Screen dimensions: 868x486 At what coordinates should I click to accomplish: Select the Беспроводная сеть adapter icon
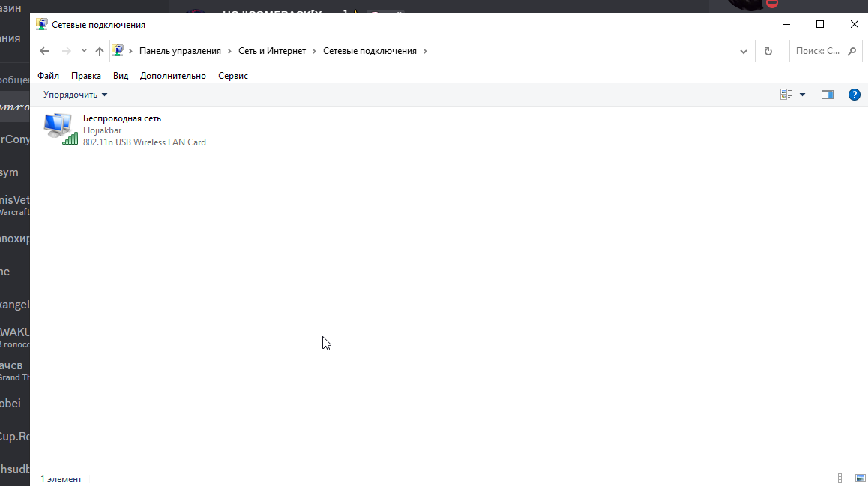pos(60,129)
